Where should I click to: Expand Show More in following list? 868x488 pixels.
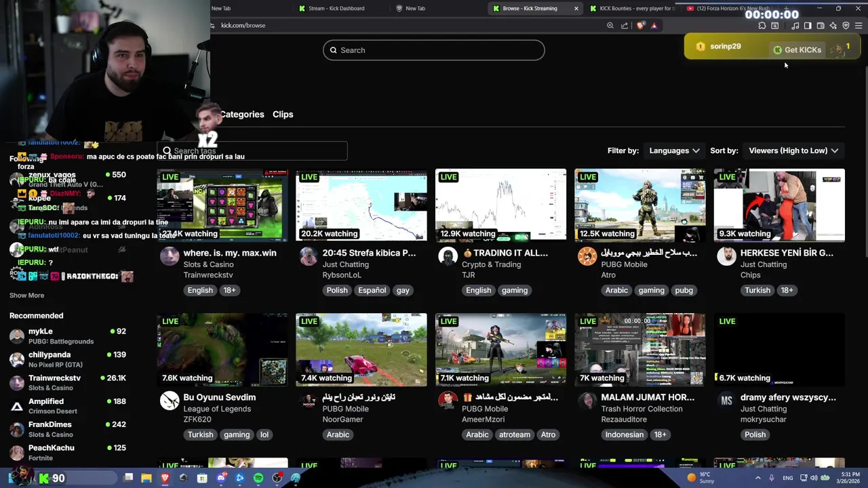(26, 296)
